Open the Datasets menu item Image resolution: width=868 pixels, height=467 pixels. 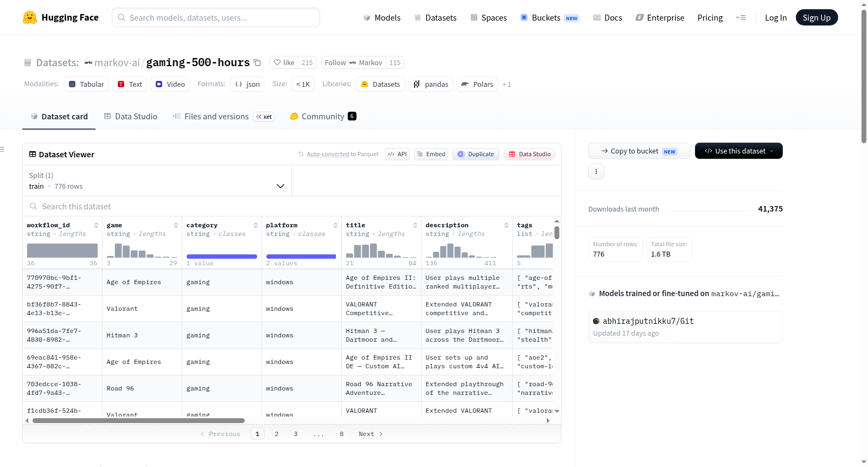coord(435,17)
